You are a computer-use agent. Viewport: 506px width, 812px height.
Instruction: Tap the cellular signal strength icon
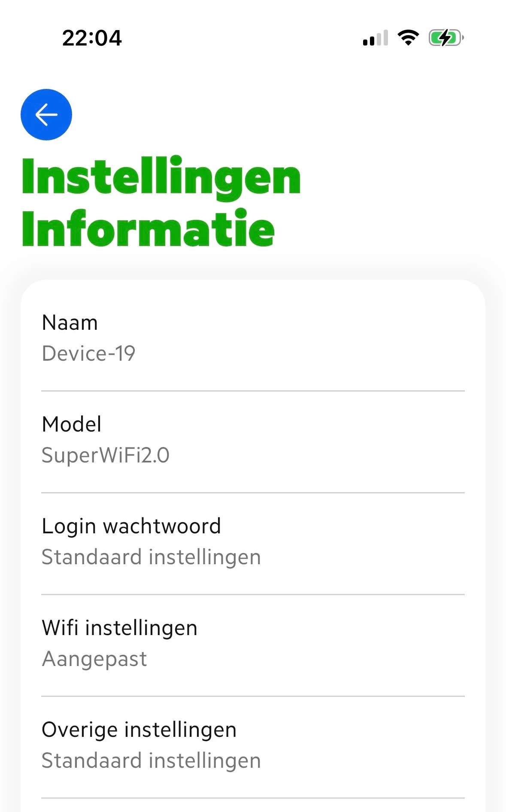pyautogui.click(x=375, y=38)
